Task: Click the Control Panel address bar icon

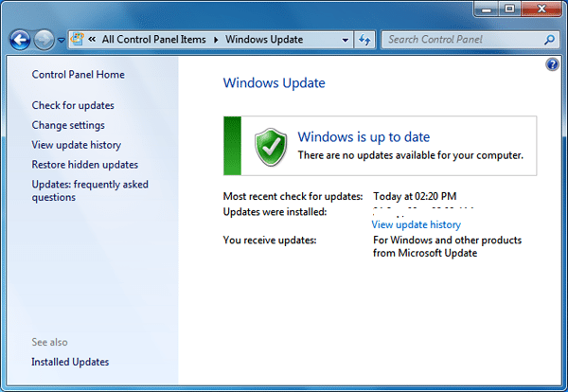Action: click(78, 39)
